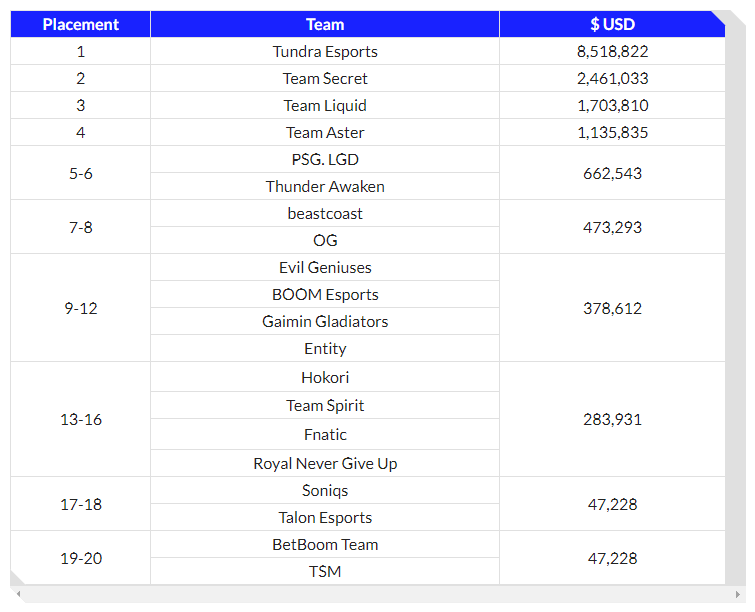Click the 473,293 prize value
The width and height of the screenshot is (755, 612).
coord(612,226)
